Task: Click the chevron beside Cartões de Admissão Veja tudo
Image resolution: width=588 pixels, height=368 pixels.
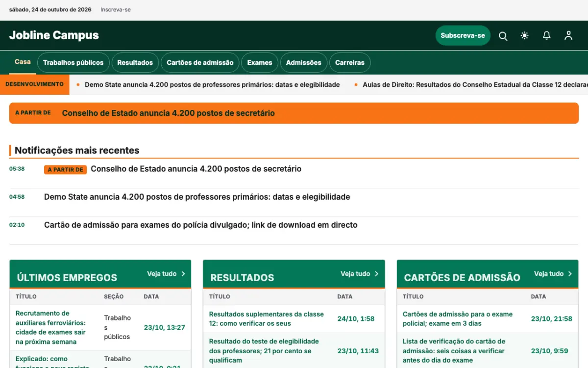Action: pos(570,274)
